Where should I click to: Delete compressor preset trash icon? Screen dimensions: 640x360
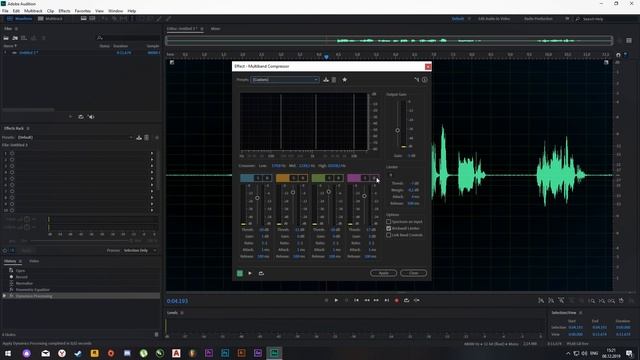pos(334,80)
